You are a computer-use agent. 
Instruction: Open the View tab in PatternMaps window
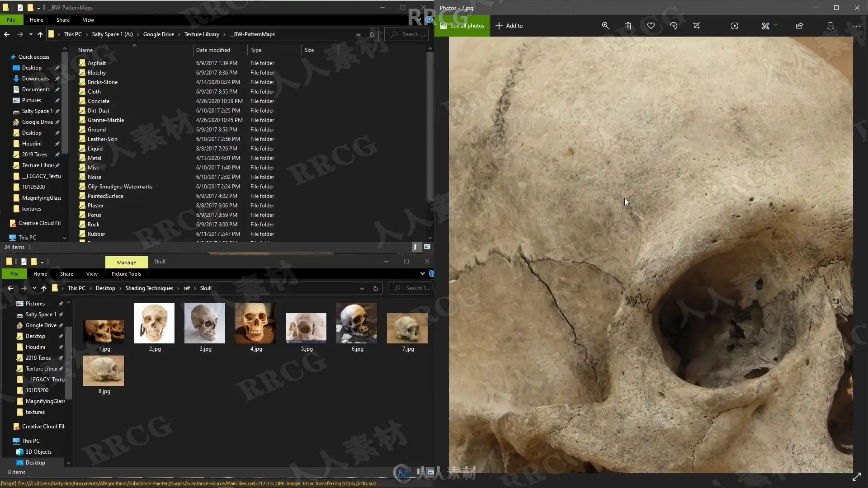tap(88, 20)
